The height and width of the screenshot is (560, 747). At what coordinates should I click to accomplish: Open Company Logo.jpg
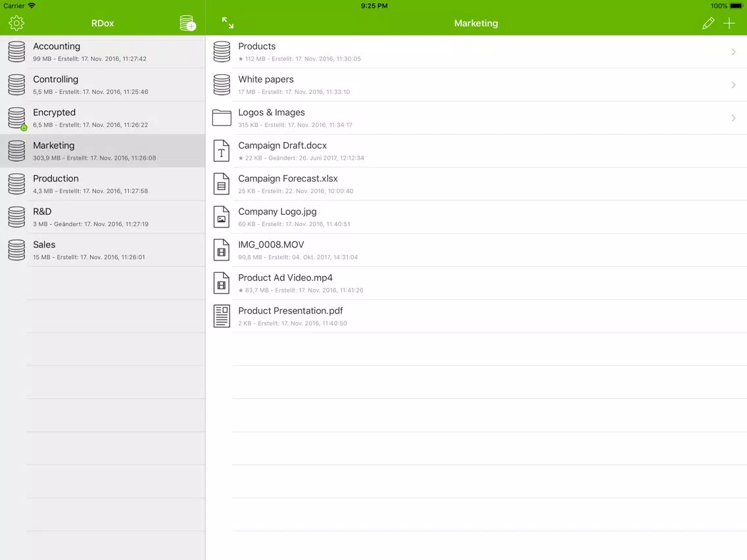click(476, 217)
